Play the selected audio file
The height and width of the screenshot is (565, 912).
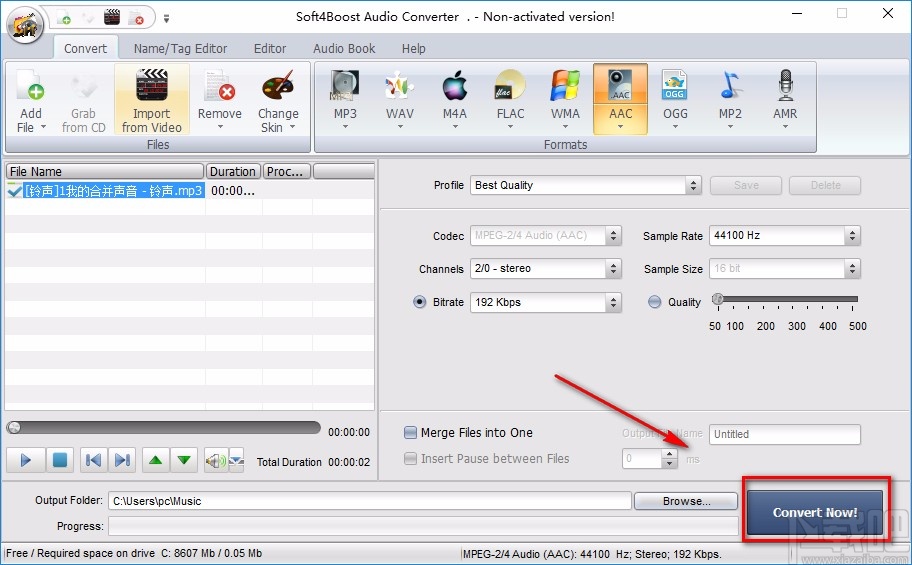[x=25, y=460]
